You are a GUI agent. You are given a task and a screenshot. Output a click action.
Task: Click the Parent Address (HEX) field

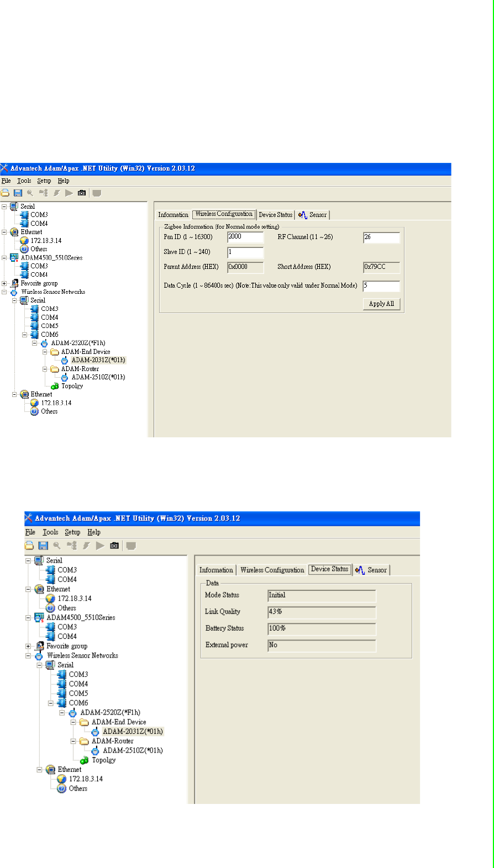pyautogui.click(x=245, y=267)
